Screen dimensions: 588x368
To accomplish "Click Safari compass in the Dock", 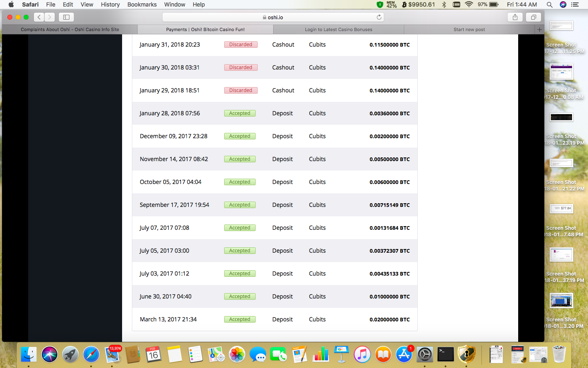I will tap(91, 354).
